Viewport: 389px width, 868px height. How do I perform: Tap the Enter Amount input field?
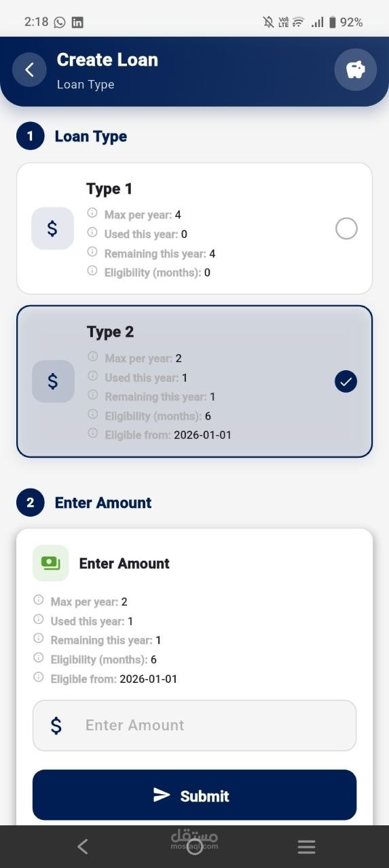click(195, 726)
